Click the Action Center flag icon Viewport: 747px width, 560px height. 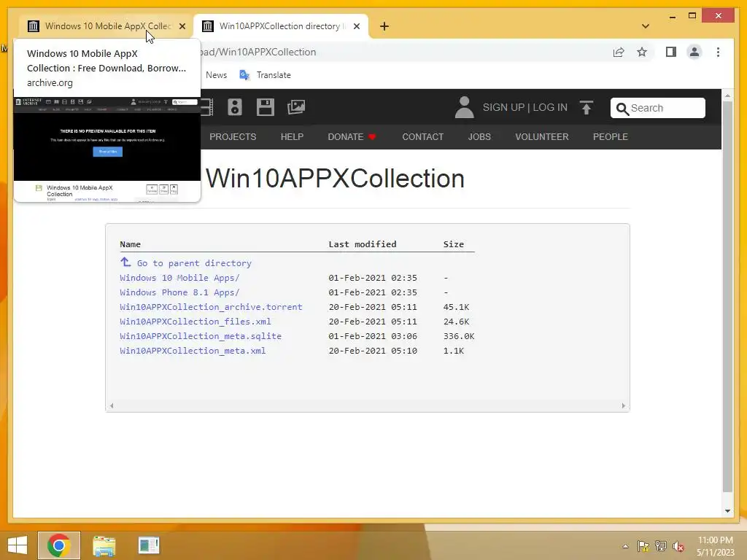643,546
